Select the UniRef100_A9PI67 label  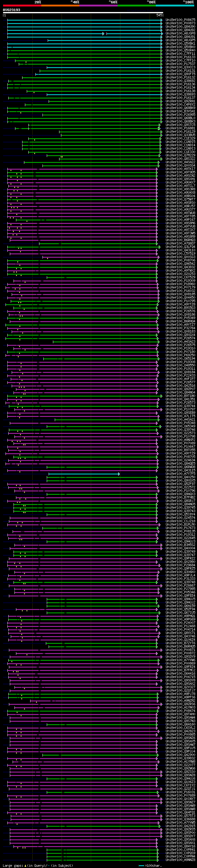pos(180,220)
